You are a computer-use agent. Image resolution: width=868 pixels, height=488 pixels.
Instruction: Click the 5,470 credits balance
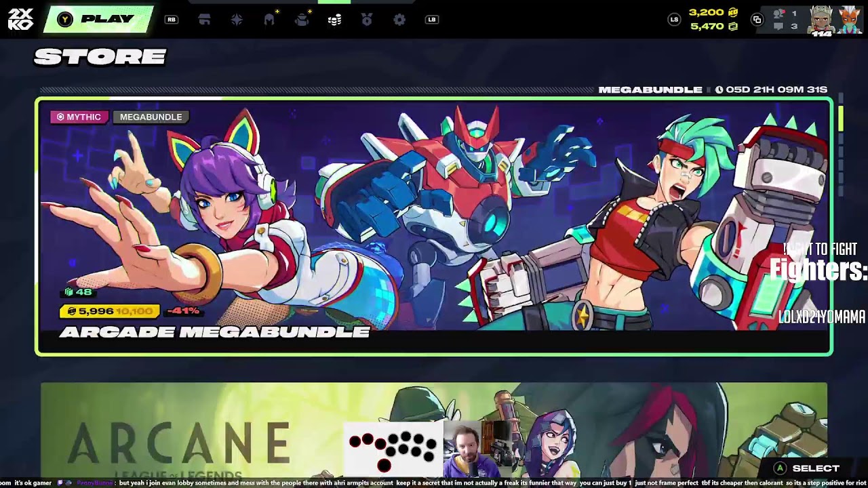[707, 26]
